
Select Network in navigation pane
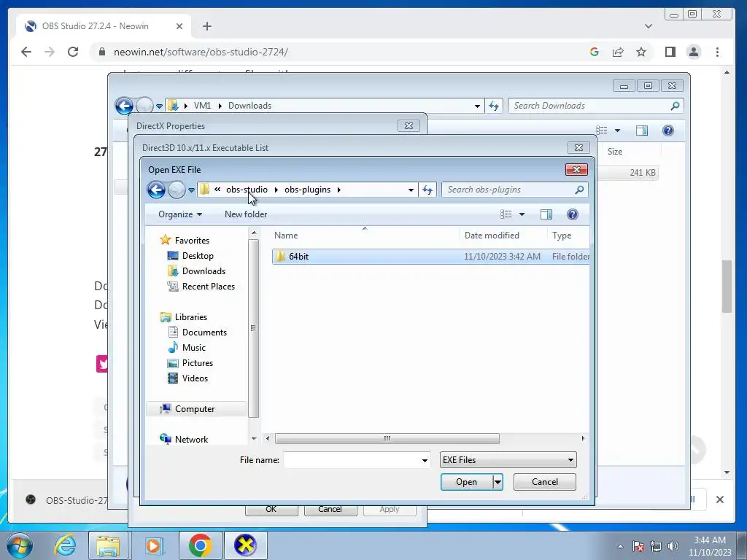coord(191,440)
